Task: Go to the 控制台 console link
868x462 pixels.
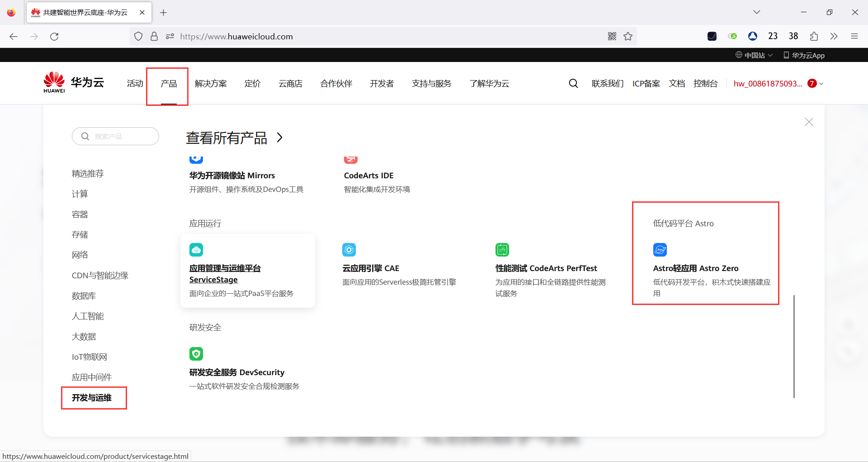Action: point(706,83)
